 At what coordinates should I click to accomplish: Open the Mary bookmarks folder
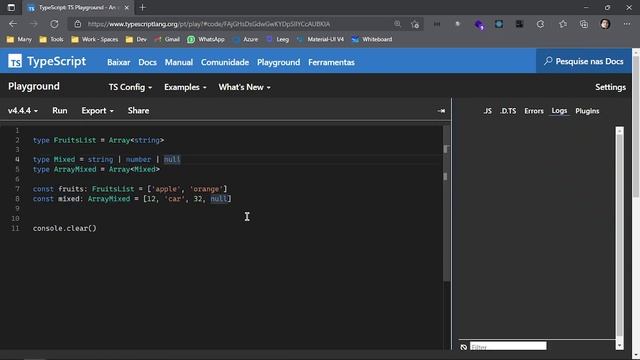pyautogui.click(x=19, y=39)
